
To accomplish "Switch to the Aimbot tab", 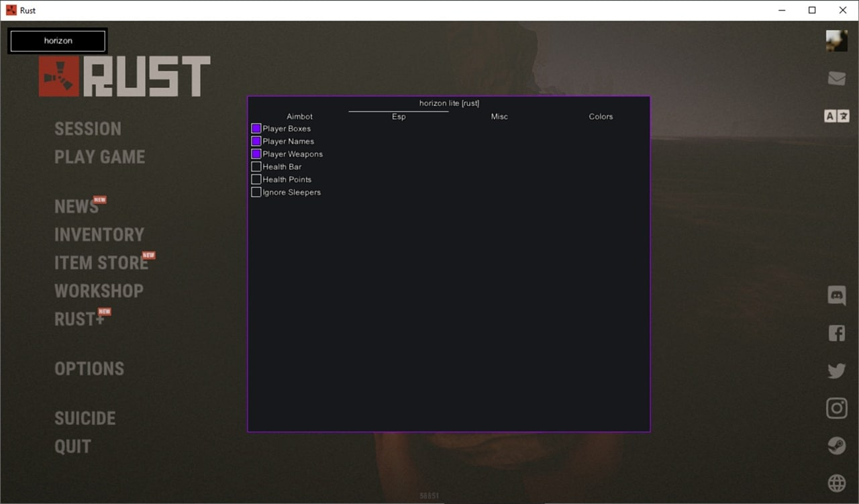I will tap(299, 116).
